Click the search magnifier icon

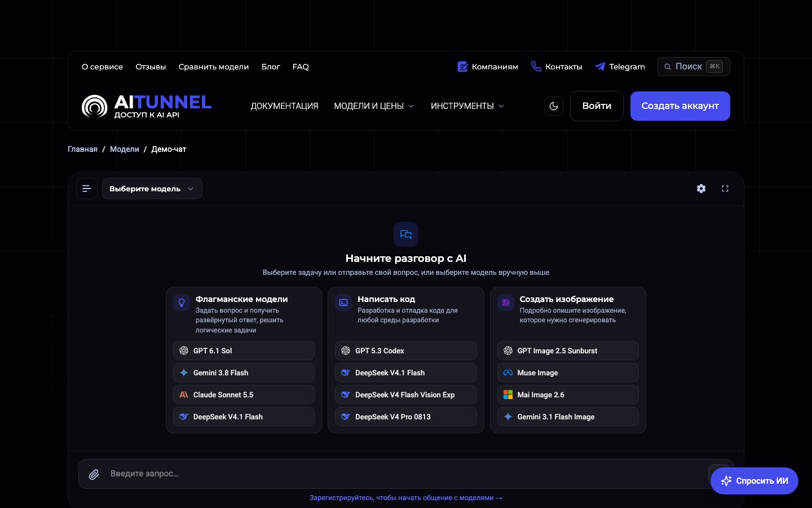[668, 67]
